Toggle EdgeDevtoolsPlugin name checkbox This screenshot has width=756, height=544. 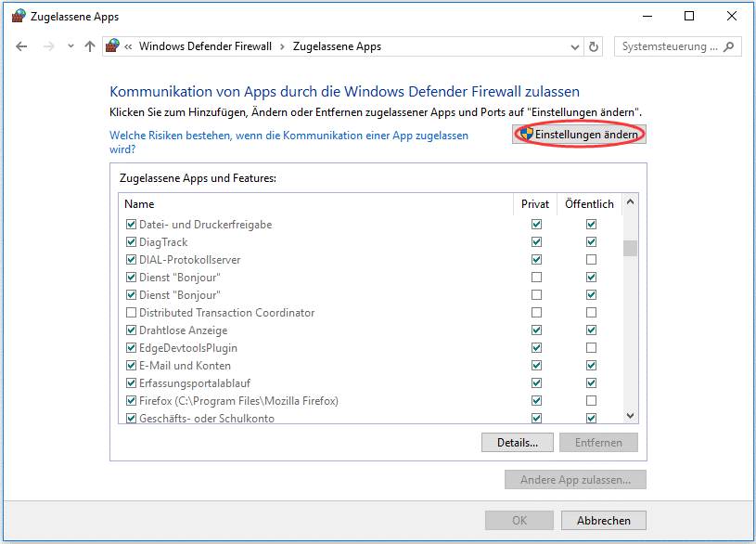pos(131,348)
